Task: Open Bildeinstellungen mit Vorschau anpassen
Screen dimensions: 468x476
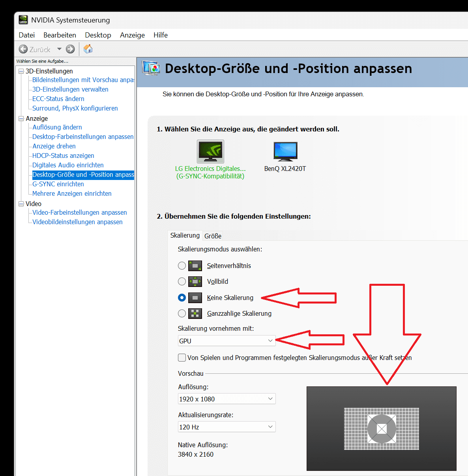Action: coord(83,80)
